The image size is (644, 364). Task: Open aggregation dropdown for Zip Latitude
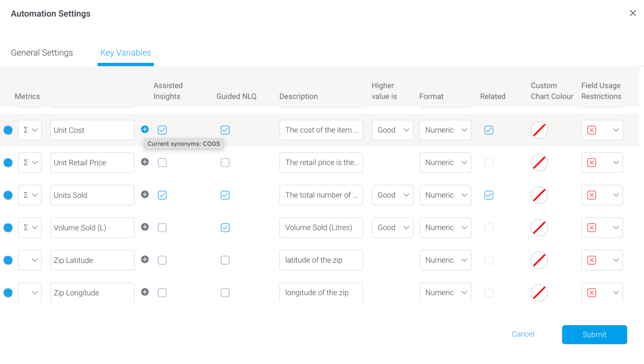(x=30, y=260)
